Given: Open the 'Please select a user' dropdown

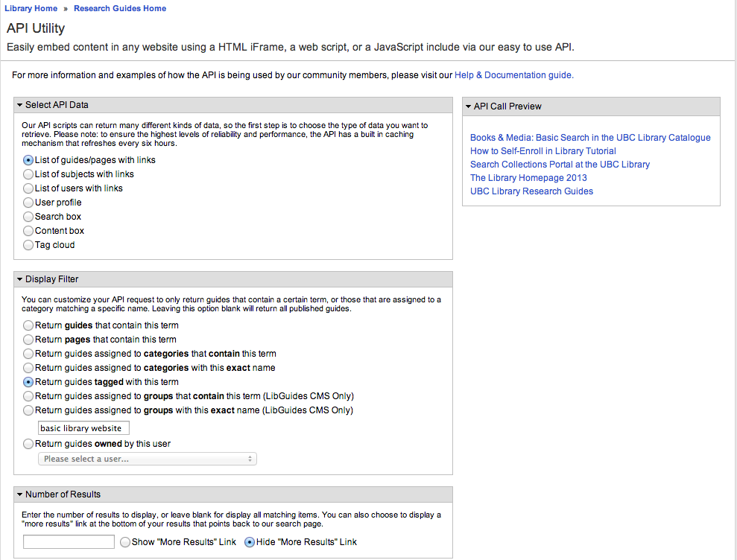Looking at the screenshot, I should click(x=148, y=459).
